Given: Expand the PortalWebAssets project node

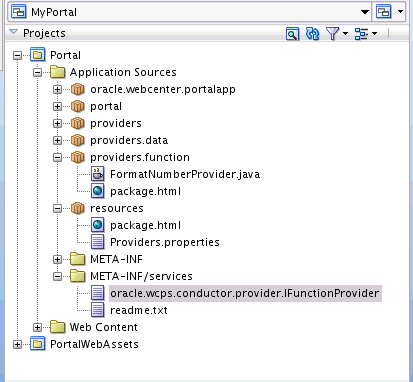Looking at the screenshot, I should [x=17, y=344].
